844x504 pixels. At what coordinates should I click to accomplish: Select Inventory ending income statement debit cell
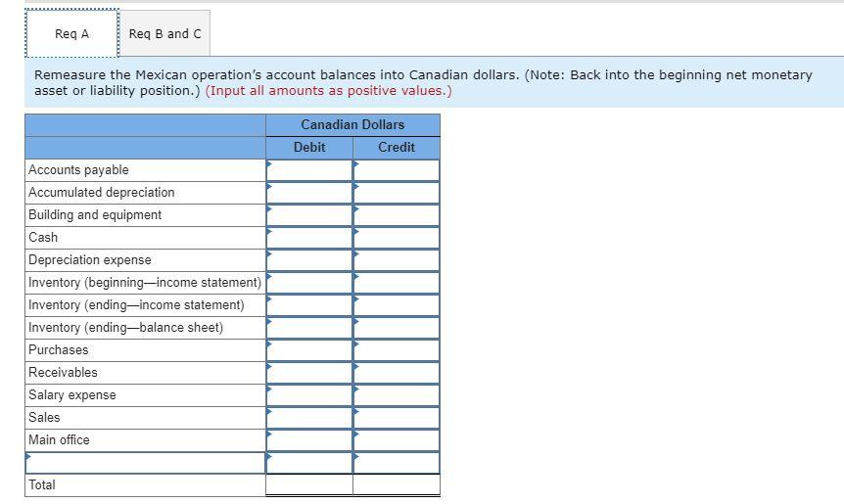coord(309,305)
